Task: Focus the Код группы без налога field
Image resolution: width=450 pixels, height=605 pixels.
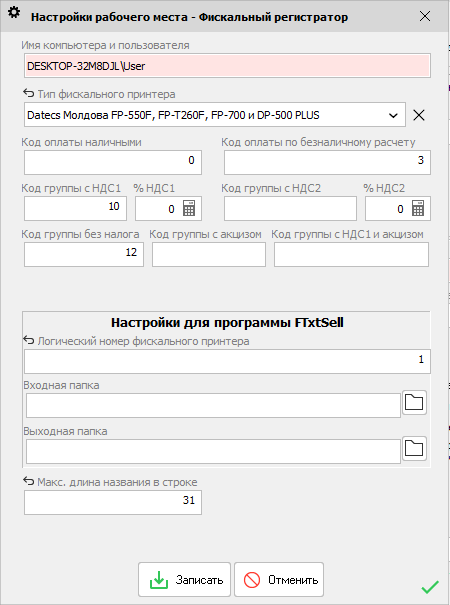Action: (84, 254)
